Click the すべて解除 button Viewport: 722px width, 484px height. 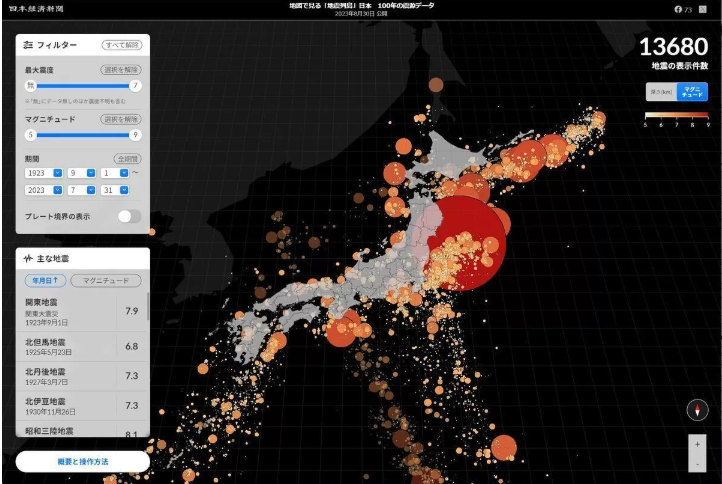[x=121, y=46]
